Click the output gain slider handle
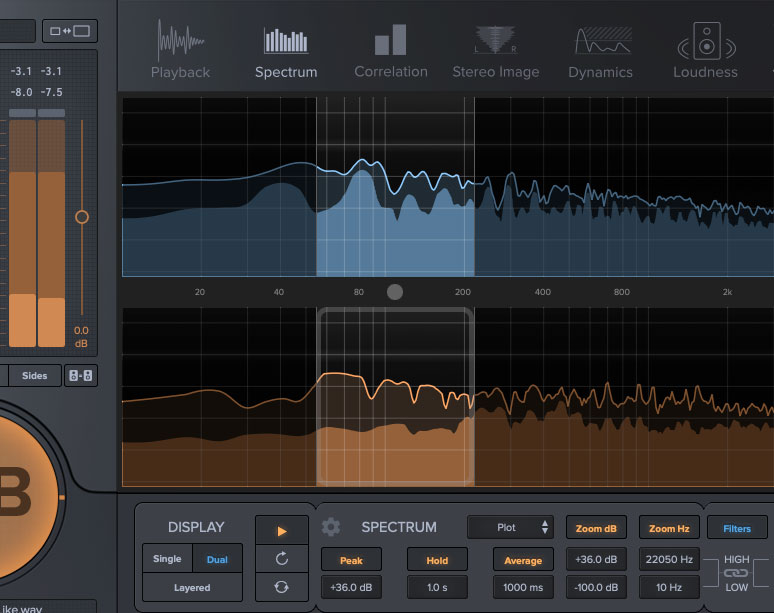 (x=82, y=217)
